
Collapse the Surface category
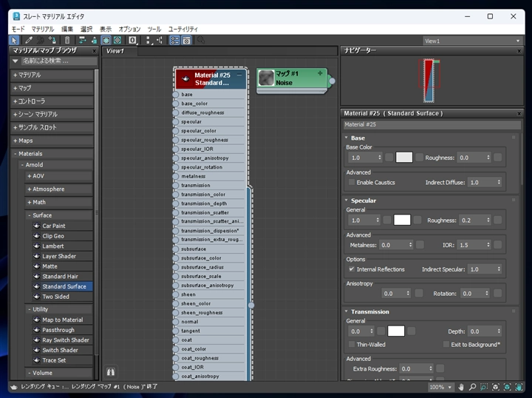58,215
